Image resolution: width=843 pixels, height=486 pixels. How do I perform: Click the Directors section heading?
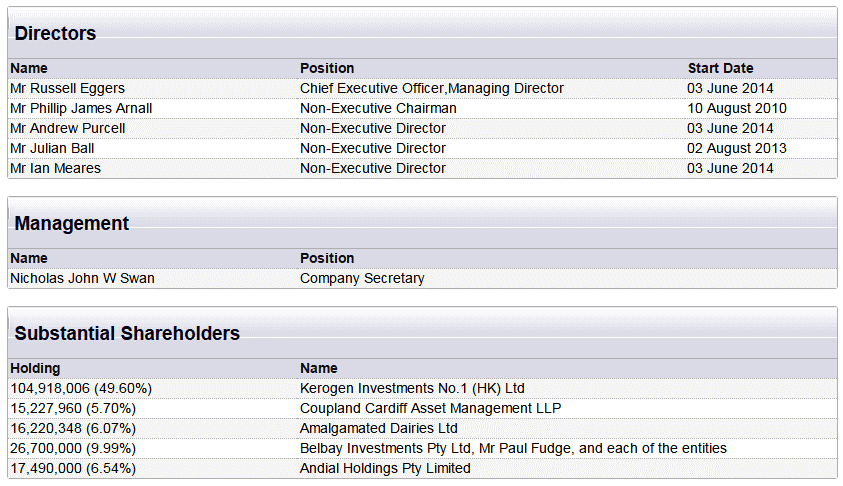[55, 33]
